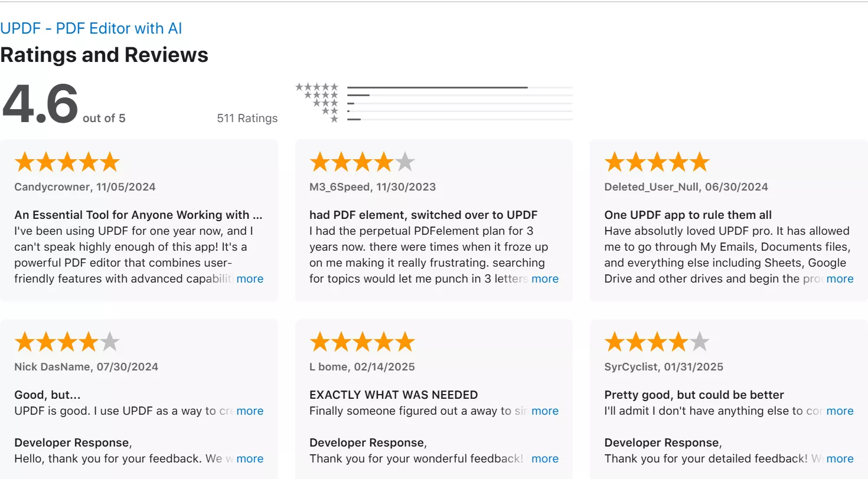Show full developer response below L bome's review
The height and width of the screenshot is (479, 868).
545,458
